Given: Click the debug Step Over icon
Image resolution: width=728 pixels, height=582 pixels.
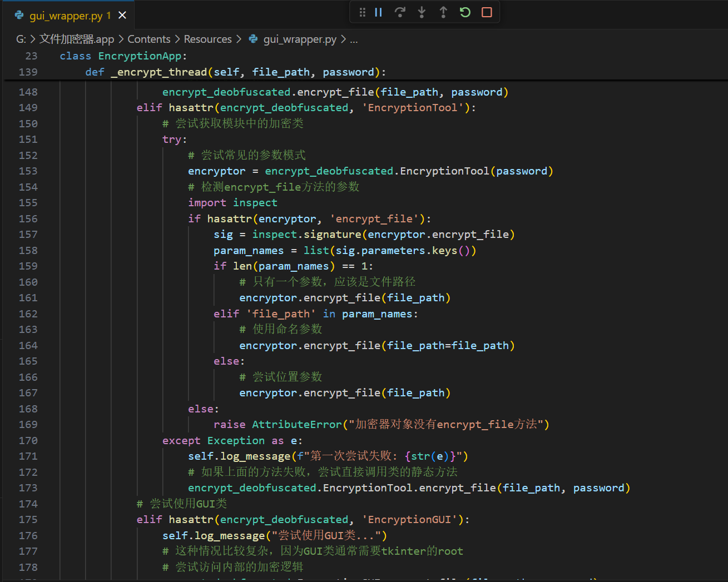Looking at the screenshot, I should pyautogui.click(x=400, y=12).
